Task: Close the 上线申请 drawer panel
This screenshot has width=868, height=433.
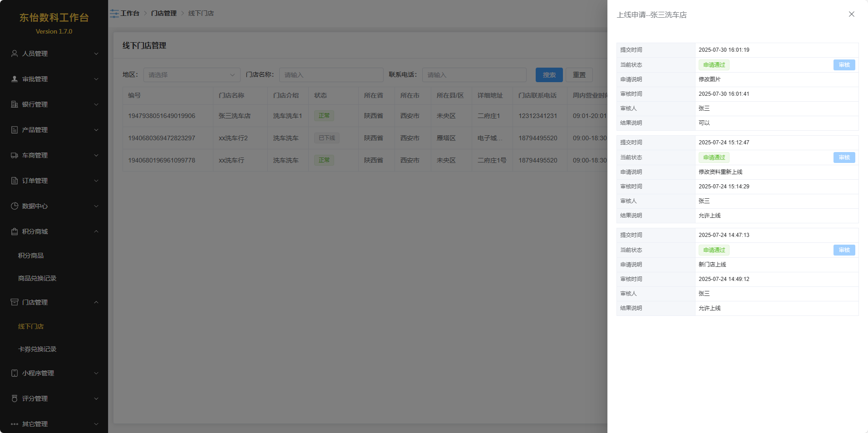Action: [x=851, y=15]
